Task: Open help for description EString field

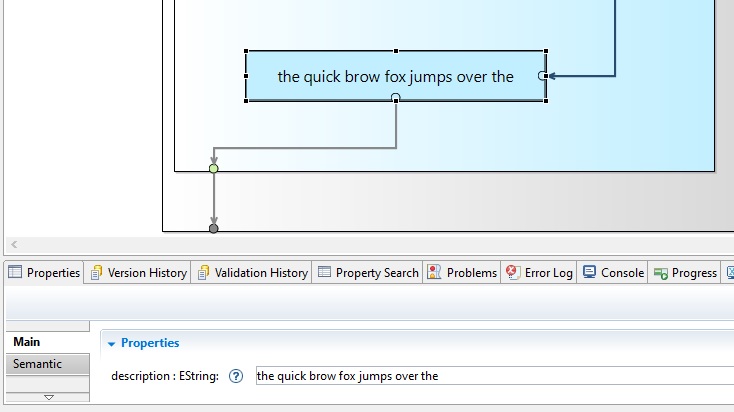Action: click(236, 376)
